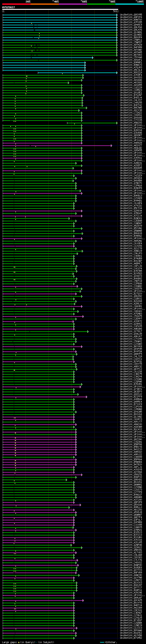The height and width of the screenshot is (644, 146).
Task: Select hit label UniRef100_B6U0P4
Action: tap(131, 37)
